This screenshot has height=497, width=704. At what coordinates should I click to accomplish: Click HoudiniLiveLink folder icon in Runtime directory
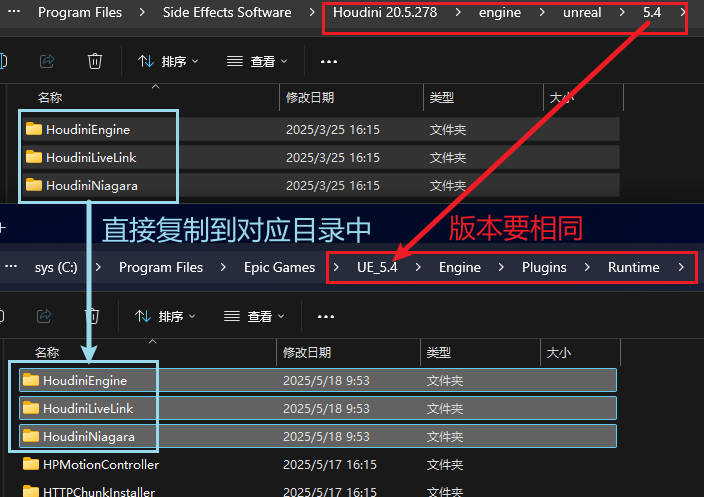point(31,408)
